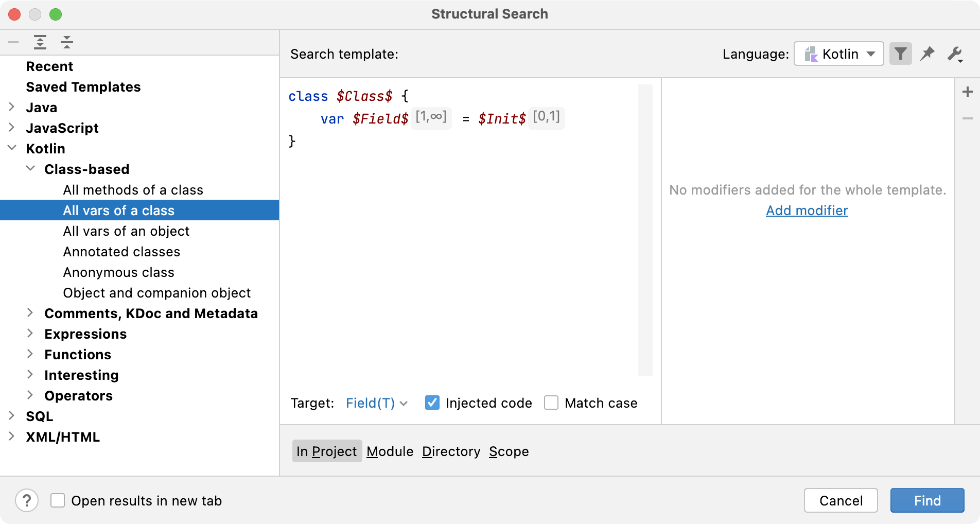Expand the Java template category

12,107
